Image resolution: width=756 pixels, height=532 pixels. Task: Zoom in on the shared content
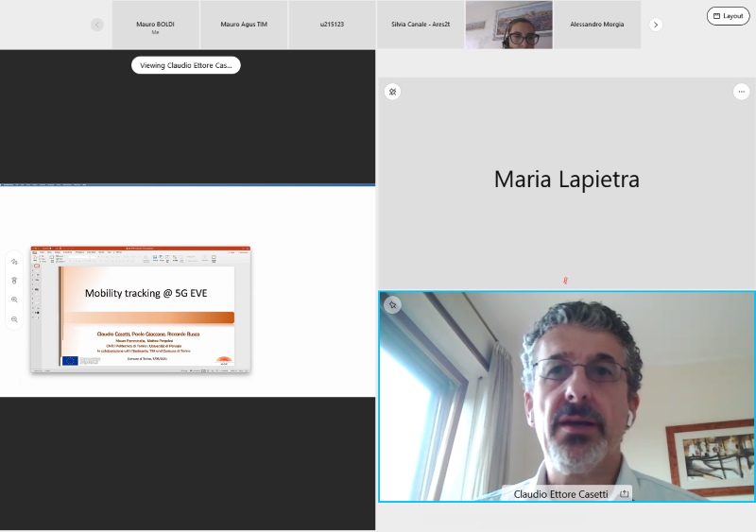(x=14, y=300)
